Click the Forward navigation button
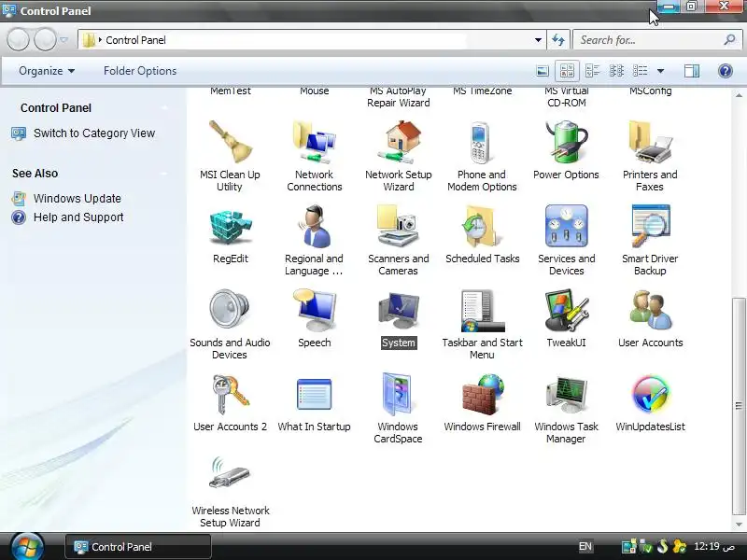Image resolution: width=747 pixels, height=560 pixels. tap(45, 39)
